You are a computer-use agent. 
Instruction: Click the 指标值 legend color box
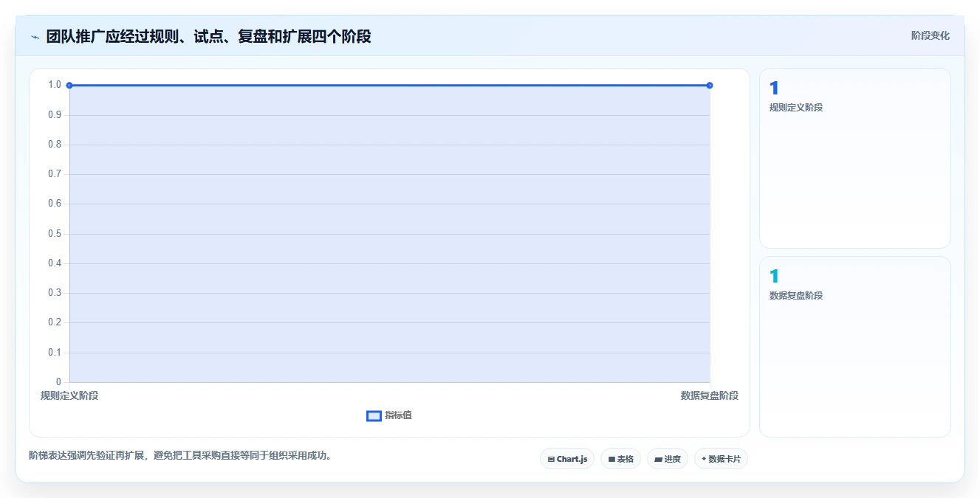[374, 415]
